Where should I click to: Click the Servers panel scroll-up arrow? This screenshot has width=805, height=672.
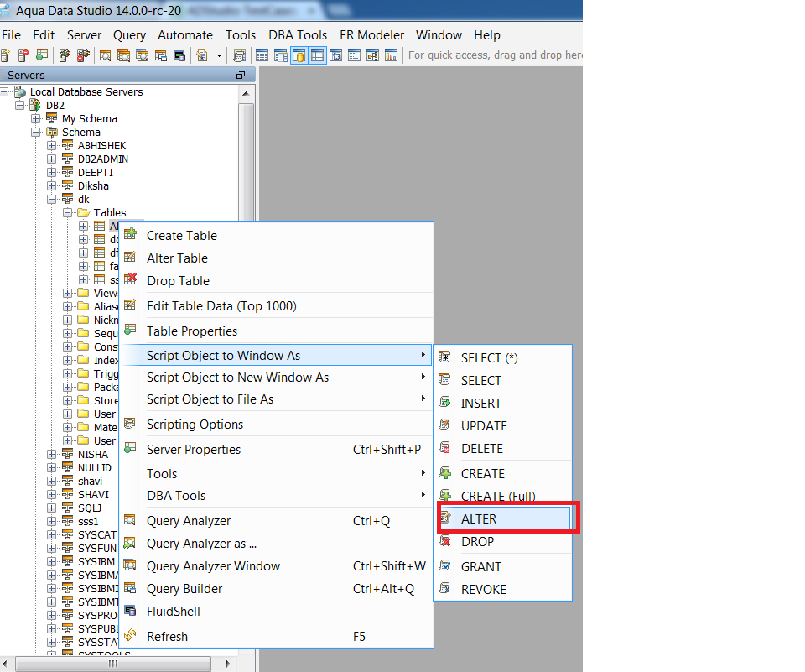pos(246,93)
